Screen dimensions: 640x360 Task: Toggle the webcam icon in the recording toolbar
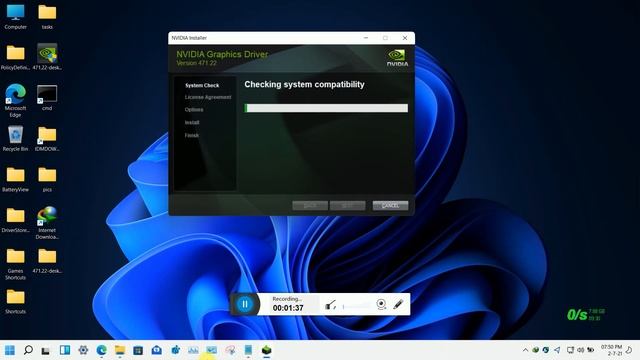381,304
